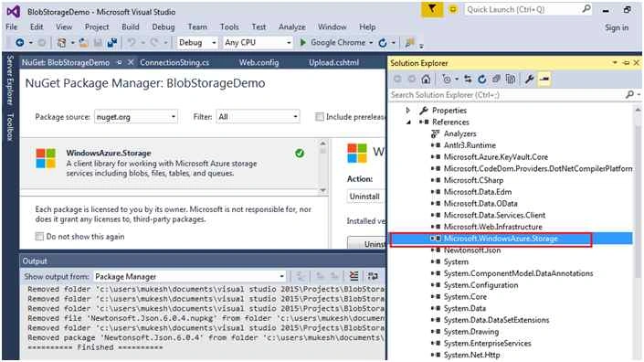Click the browser Refresh icon in toolbar
Image resolution: width=644 pixels, height=362 pixels.
383,42
